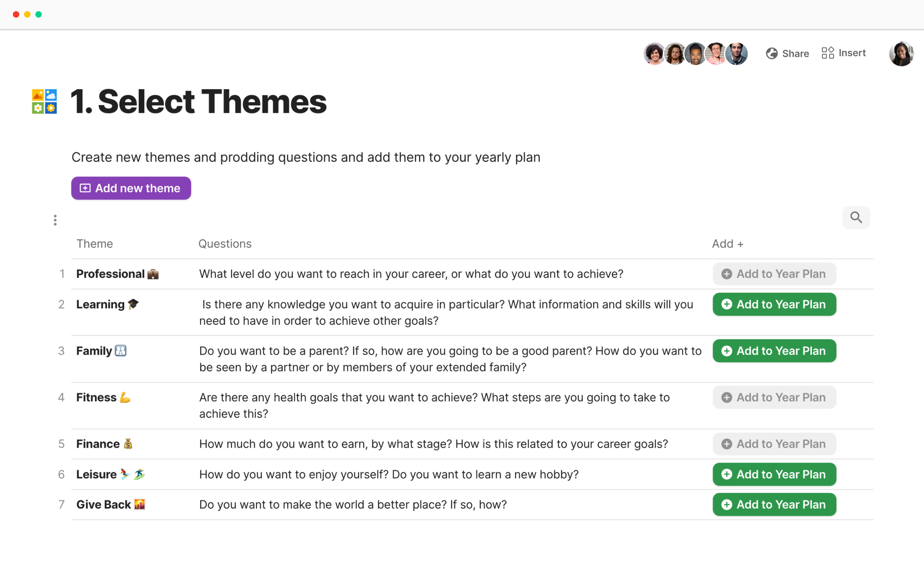Add Learning theme to Year Plan

[774, 305]
